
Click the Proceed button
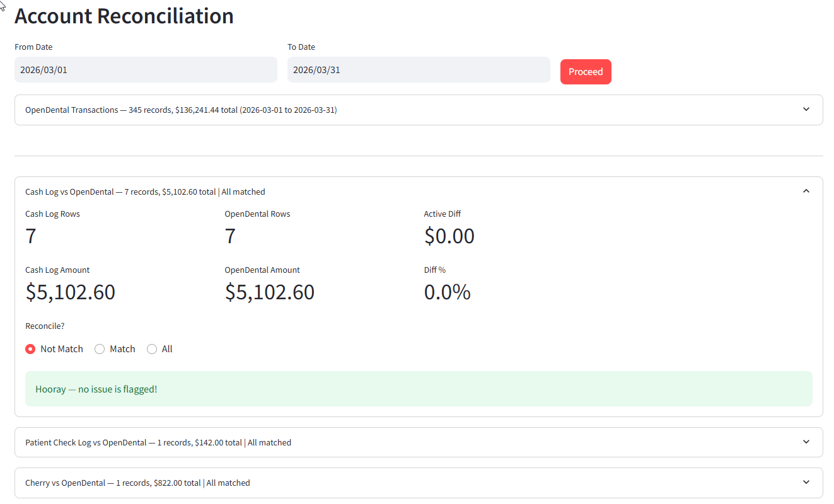(585, 71)
